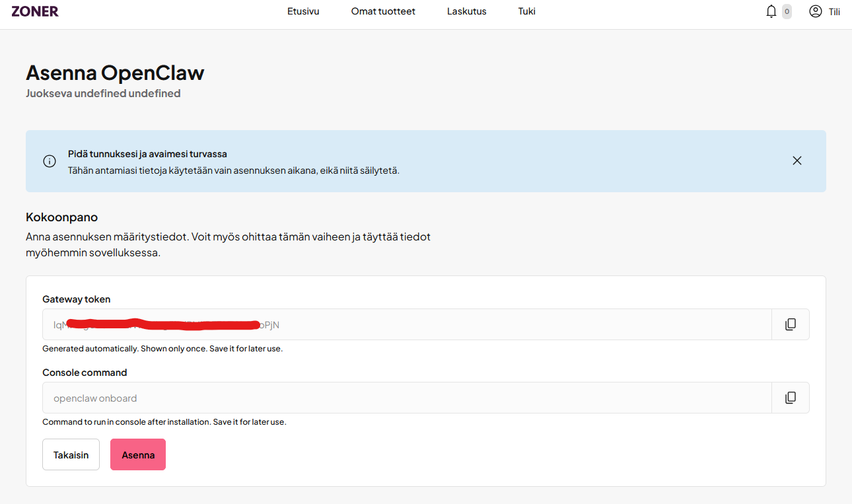Viewport: 852px width, 504px height.
Task: Click the notification count badge
Action: click(787, 11)
